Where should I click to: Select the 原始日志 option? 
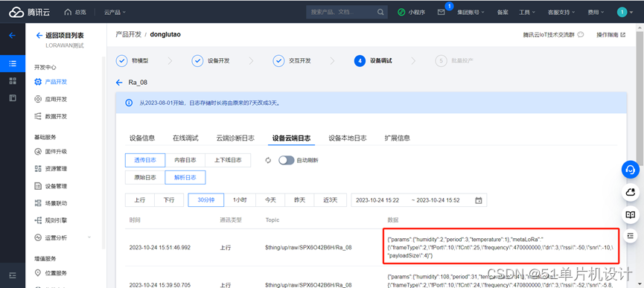point(145,178)
